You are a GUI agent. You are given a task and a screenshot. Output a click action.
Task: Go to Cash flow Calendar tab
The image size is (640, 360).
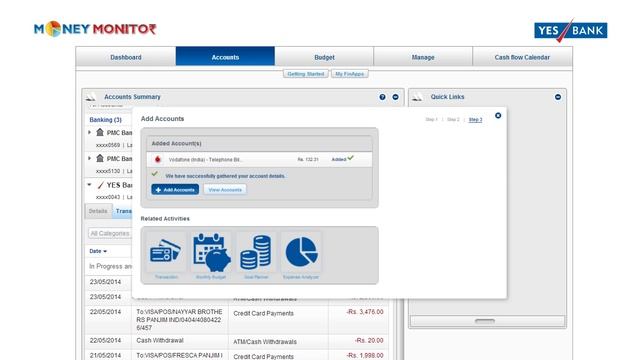point(522,57)
